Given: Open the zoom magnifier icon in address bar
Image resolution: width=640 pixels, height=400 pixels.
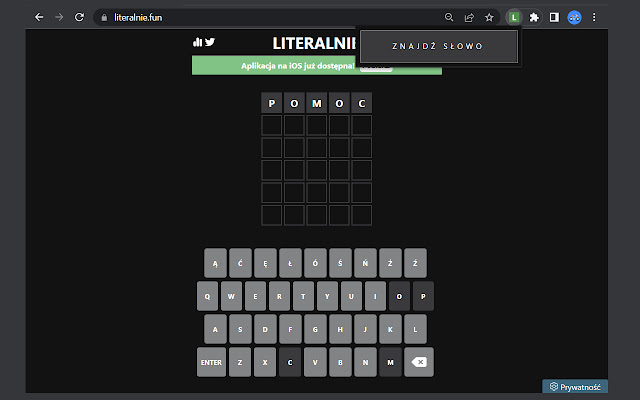Looking at the screenshot, I should 449,17.
